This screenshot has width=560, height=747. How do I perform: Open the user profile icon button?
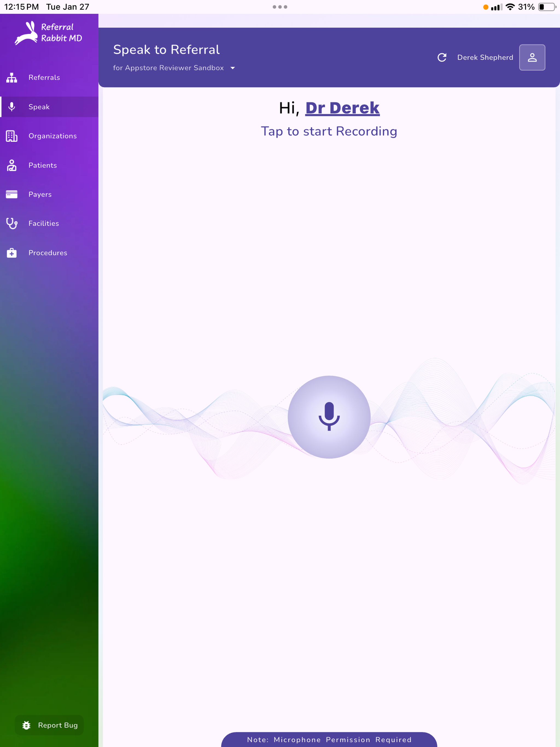532,57
